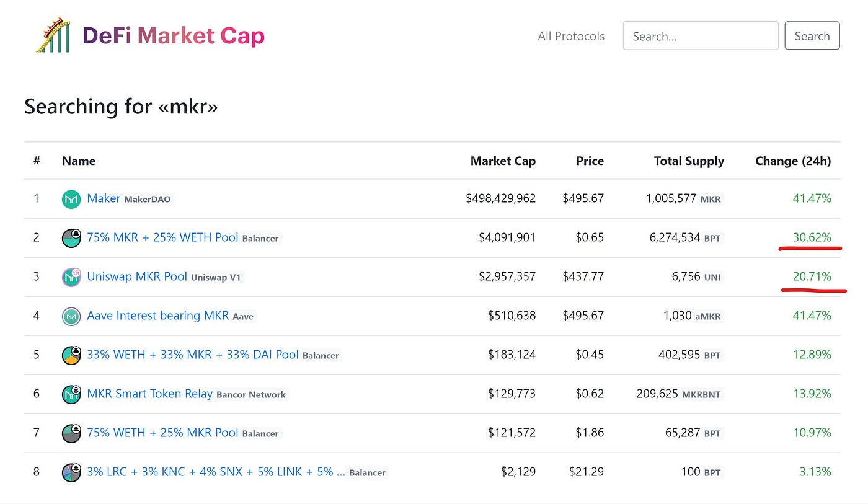Click the Name column header

point(79,161)
